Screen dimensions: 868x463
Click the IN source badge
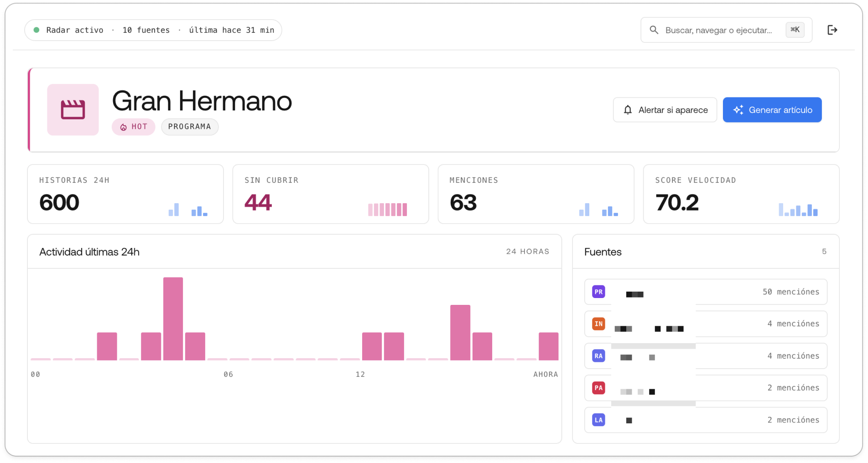pyautogui.click(x=598, y=324)
